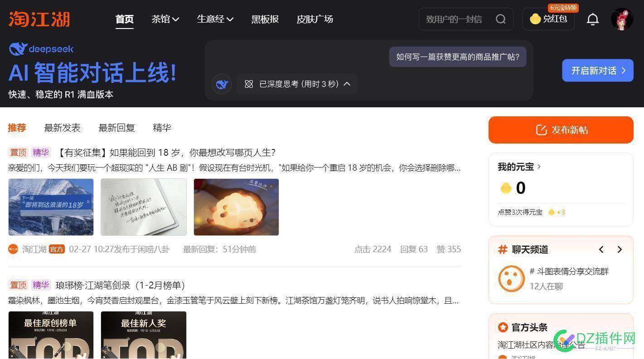
Task: Click the 亲爱的们 post excerpt text
Action: tap(234, 168)
